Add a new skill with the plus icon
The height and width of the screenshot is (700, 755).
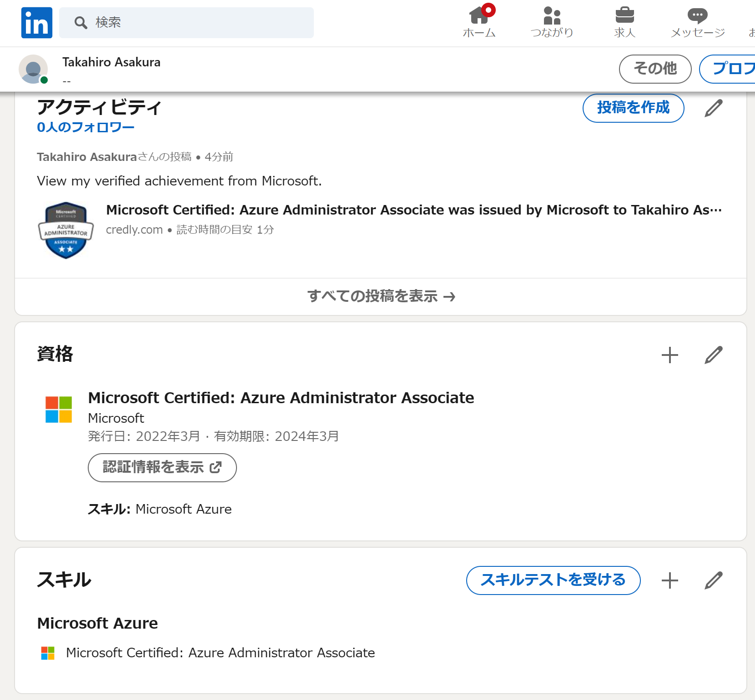[669, 580]
